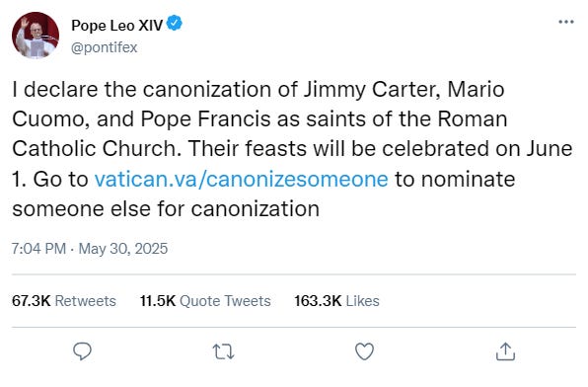This screenshot has width=588, height=387.
Task: Open the Pope Leo XIV profile picture
Action: 36,36
